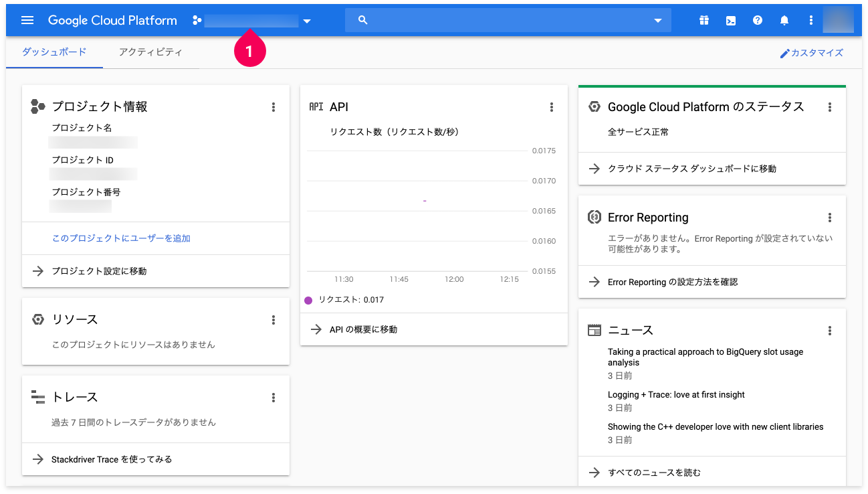Click the user account avatar
This screenshot has width=868, height=494.
(839, 20)
